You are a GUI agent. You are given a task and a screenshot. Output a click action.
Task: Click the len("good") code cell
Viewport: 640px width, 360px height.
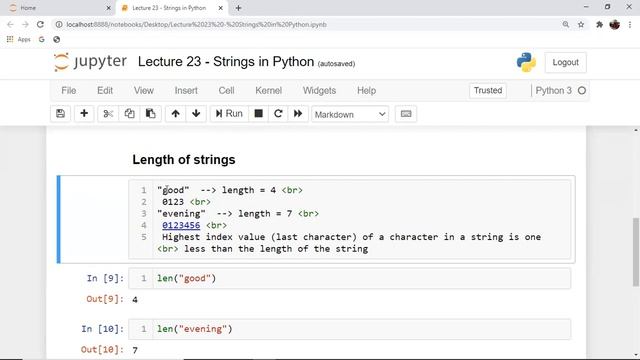tap(350, 278)
